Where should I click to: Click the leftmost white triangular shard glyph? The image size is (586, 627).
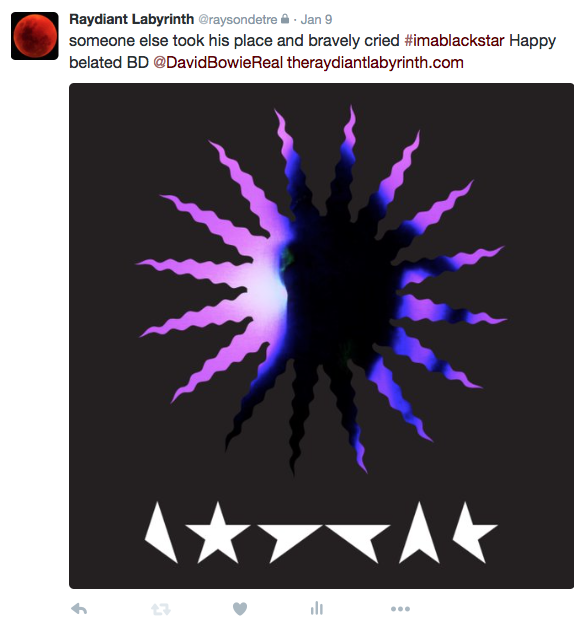point(161,532)
